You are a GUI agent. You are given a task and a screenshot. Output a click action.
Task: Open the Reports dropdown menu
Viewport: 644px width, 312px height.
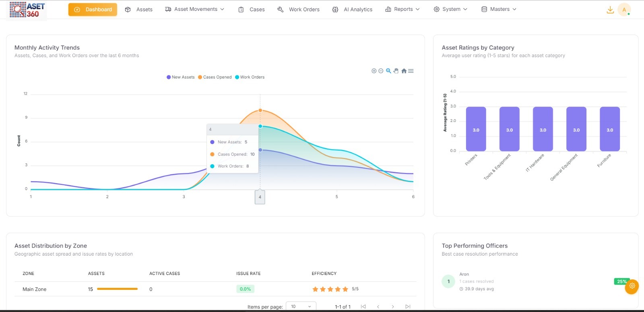click(x=402, y=9)
